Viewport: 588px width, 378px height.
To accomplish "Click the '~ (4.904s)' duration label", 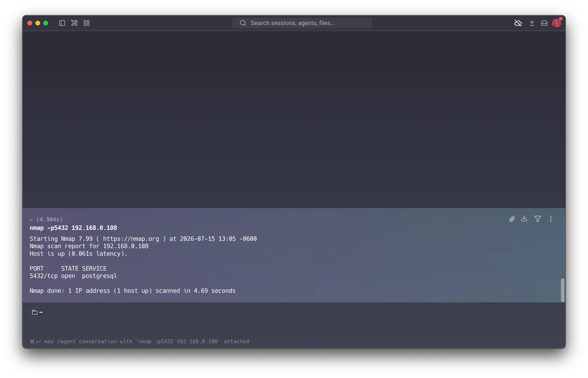I will tap(46, 220).
